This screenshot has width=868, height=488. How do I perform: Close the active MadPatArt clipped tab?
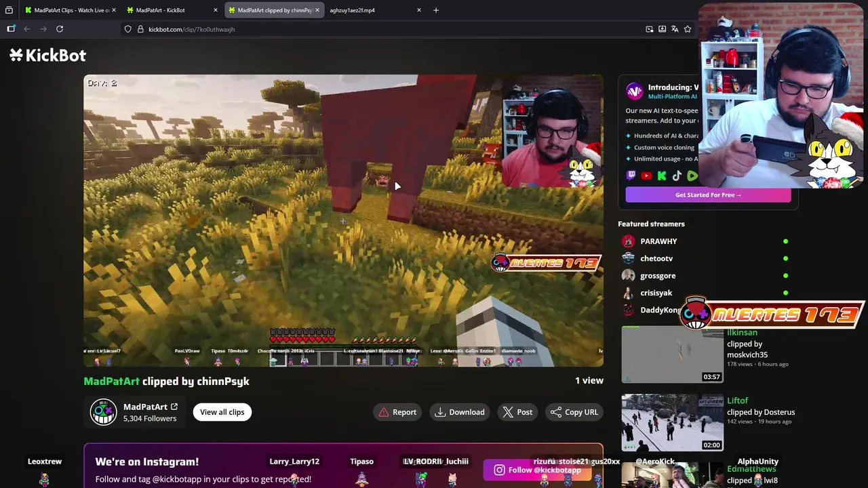click(x=317, y=10)
